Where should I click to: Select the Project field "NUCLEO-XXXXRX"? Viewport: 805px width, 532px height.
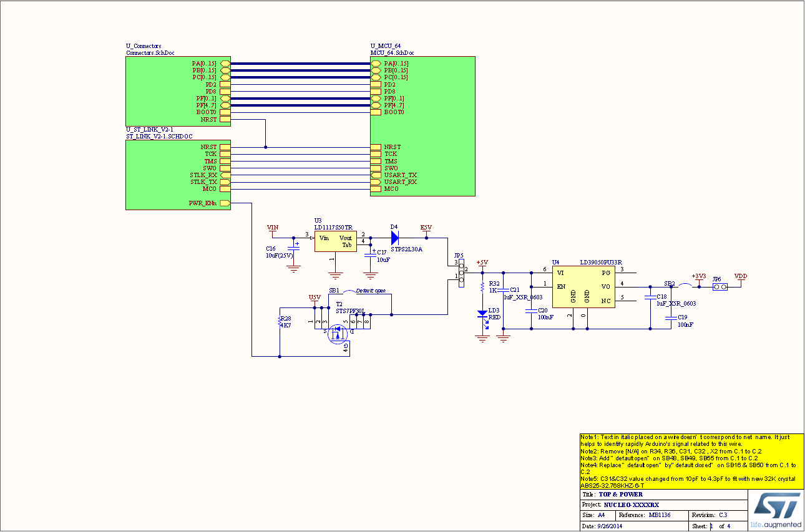[x=631, y=505]
